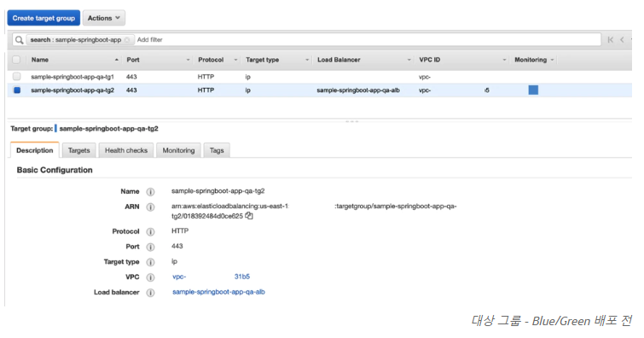Viewport: 644px width, 338px height.
Task: Sort by the Monitoring column arrow
Action: pos(553,60)
